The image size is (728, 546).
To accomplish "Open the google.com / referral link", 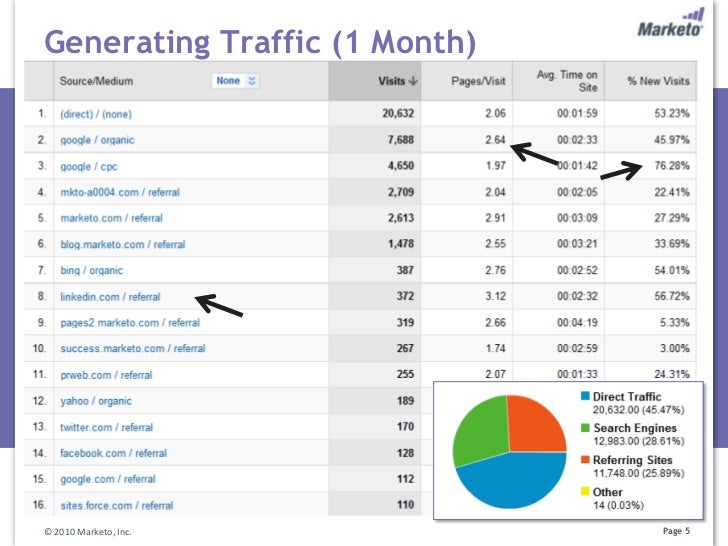I will [108, 479].
